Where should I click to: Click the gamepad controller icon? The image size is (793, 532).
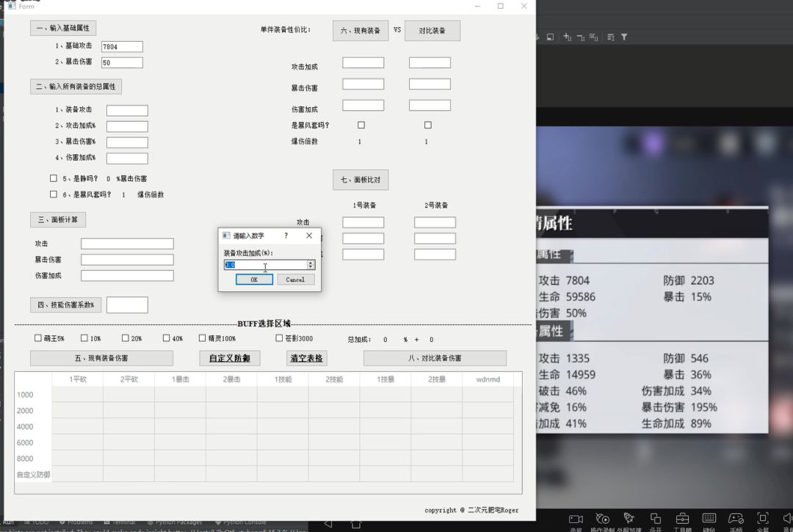click(736, 518)
